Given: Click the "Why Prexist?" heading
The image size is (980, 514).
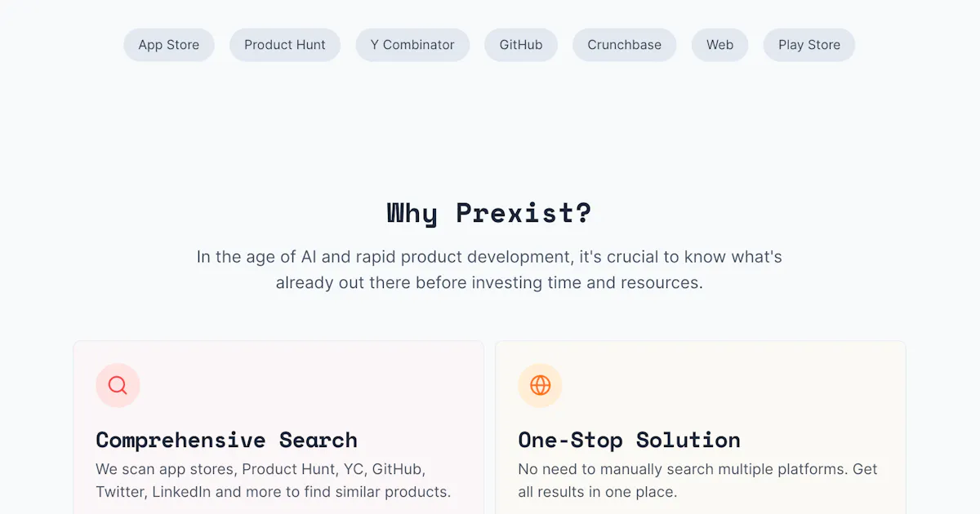Looking at the screenshot, I should [x=489, y=213].
